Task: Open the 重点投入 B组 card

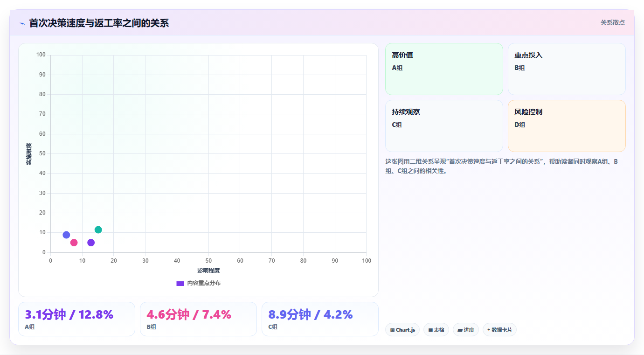Action: coord(567,69)
